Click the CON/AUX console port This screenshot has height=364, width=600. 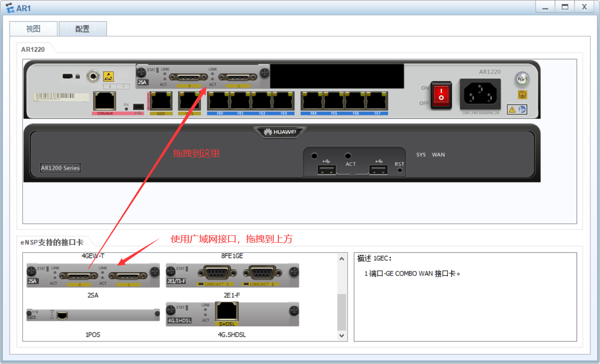tap(104, 101)
